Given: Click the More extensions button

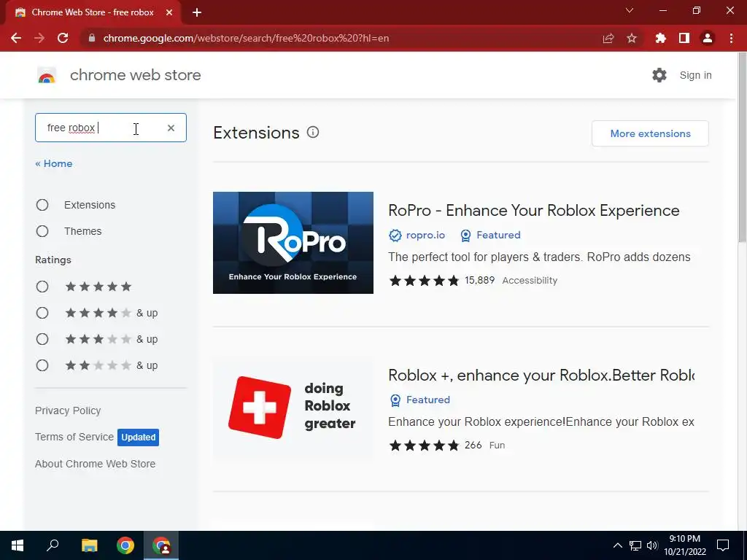Looking at the screenshot, I should (650, 133).
